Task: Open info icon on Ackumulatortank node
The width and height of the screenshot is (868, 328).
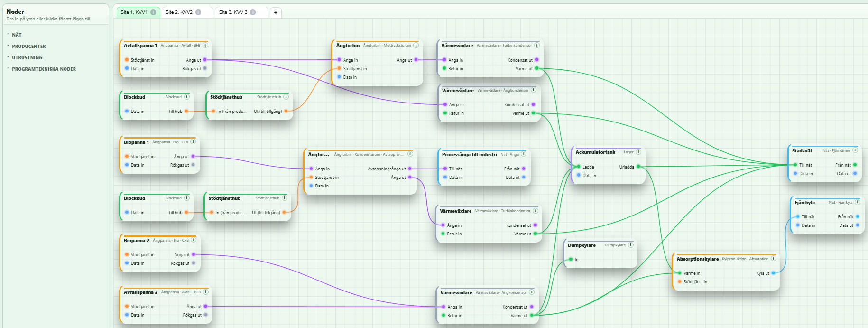Action: click(638, 152)
